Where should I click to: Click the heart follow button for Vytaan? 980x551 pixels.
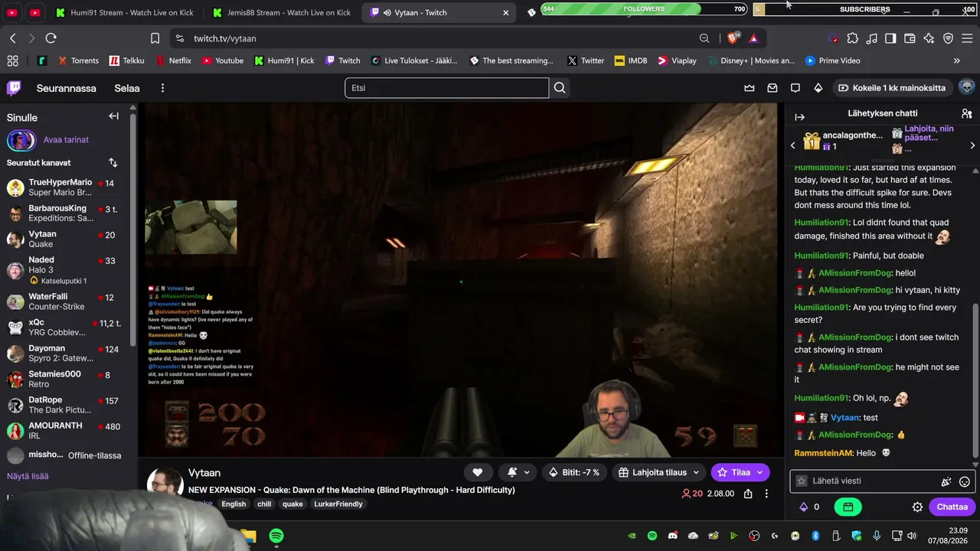click(x=478, y=472)
